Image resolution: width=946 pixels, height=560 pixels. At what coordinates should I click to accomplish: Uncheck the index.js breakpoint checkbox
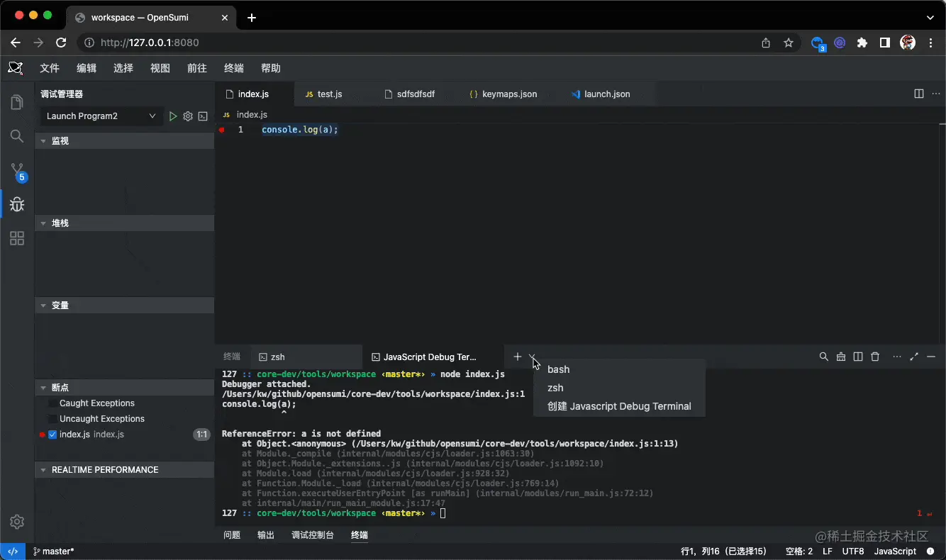(52, 435)
